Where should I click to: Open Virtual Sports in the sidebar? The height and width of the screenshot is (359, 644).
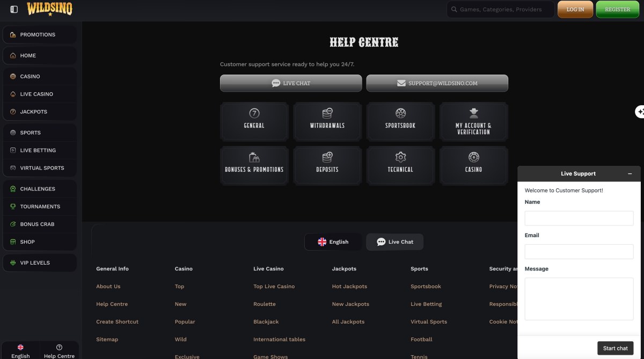[x=40, y=168]
